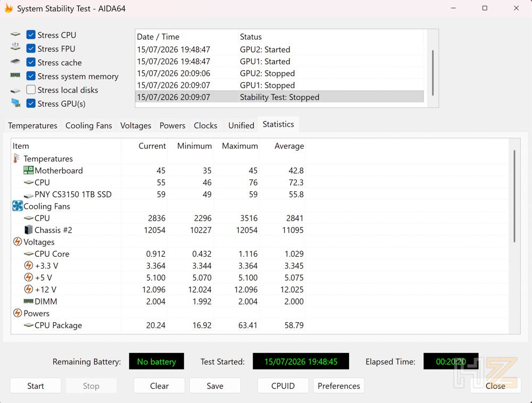
Task: Open Preferences
Action: tap(338, 385)
